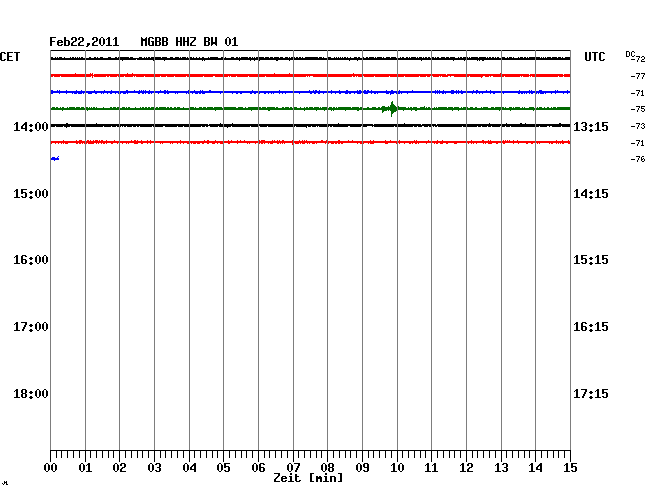
Task: Click minute tick label "03" on the axis
Action: (x=155, y=468)
